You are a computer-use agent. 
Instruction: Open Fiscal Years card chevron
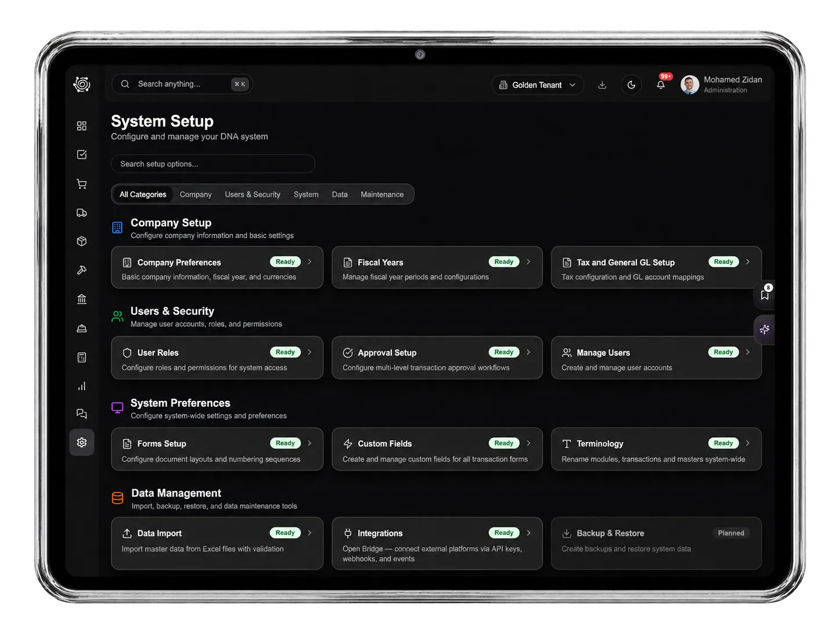coord(528,262)
